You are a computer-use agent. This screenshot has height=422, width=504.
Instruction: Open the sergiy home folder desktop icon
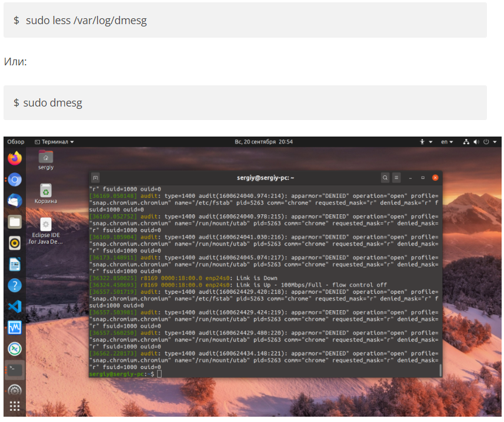click(x=46, y=160)
